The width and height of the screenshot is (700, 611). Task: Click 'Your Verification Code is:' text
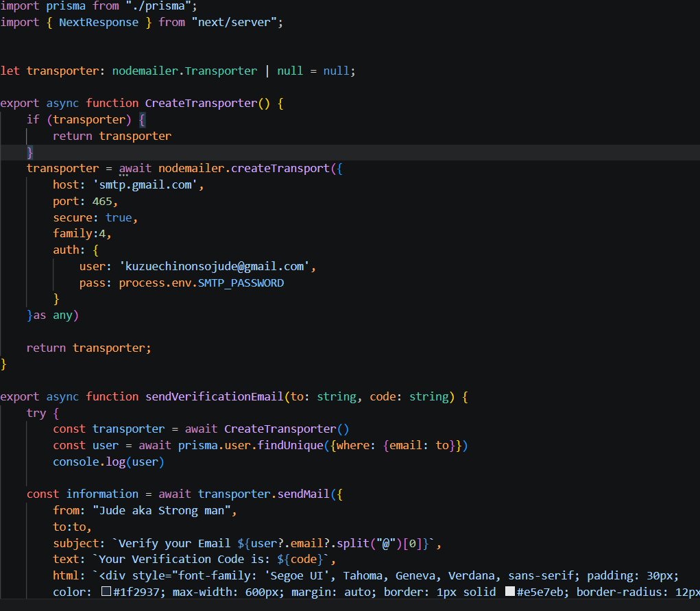[184, 559]
